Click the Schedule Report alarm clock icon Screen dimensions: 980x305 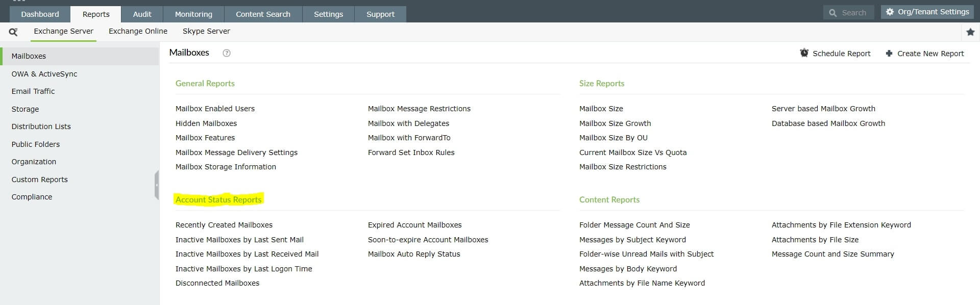click(x=804, y=53)
